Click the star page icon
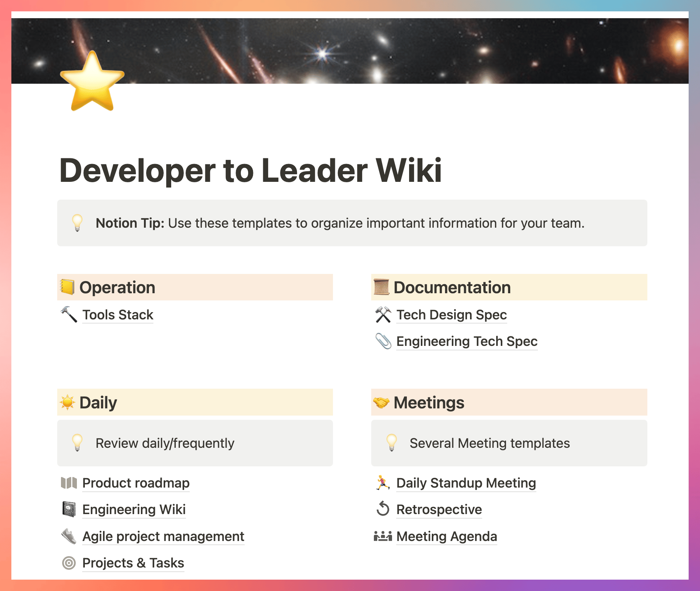 [x=92, y=82]
